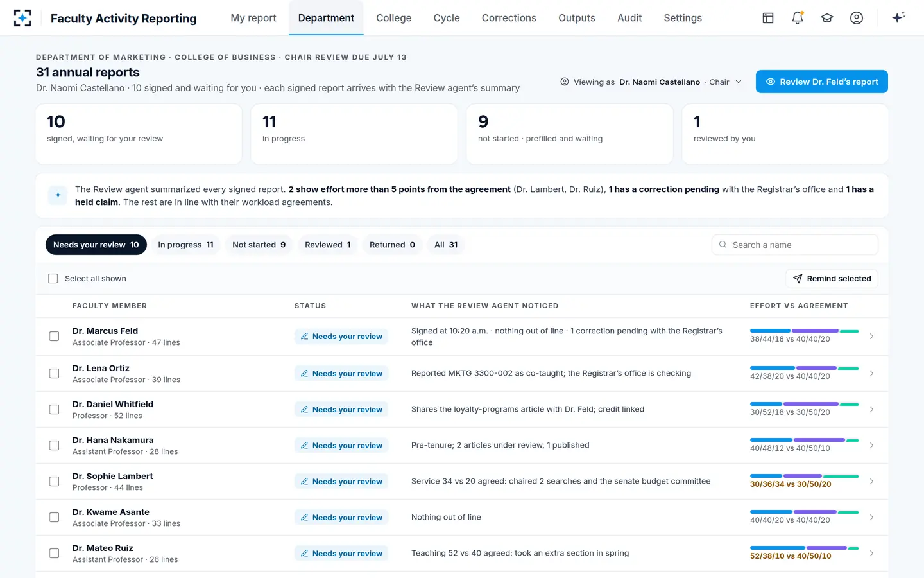Filter by In progress 11
Screen dimensions: 924x578
(185, 245)
